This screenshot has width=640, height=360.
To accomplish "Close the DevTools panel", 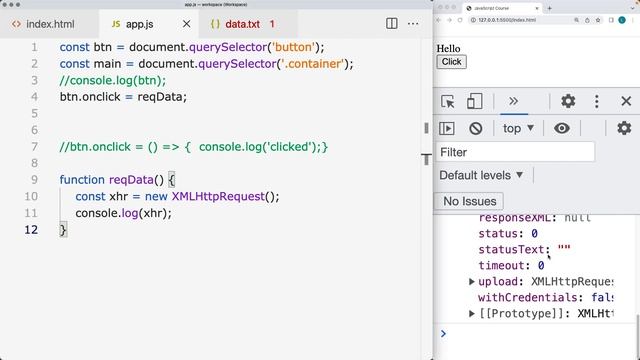I will point(626,101).
